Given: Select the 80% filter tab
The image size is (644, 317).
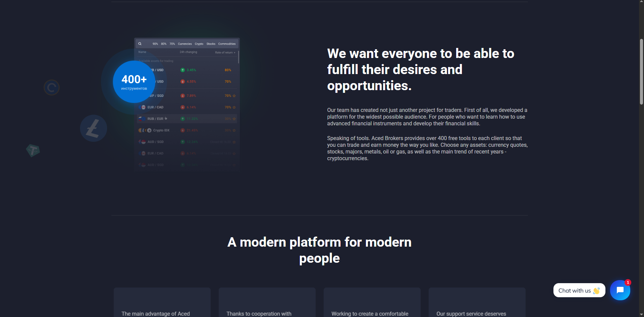Looking at the screenshot, I should (x=164, y=44).
